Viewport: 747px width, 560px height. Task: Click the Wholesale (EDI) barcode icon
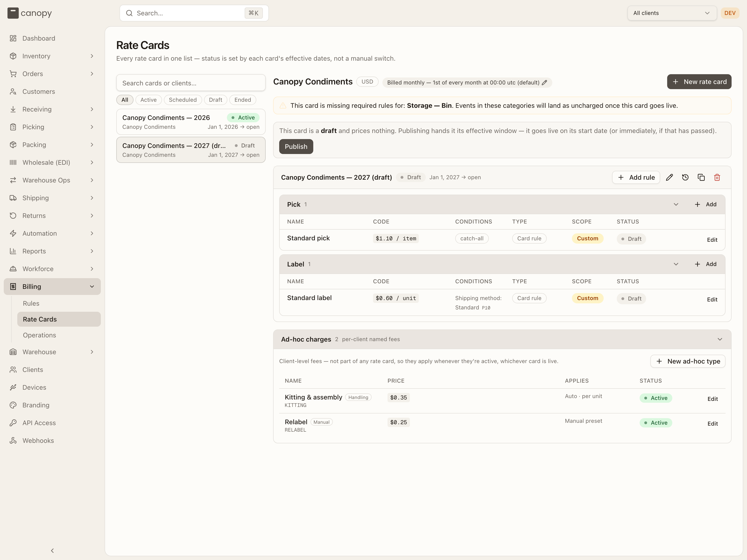pyautogui.click(x=13, y=162)
